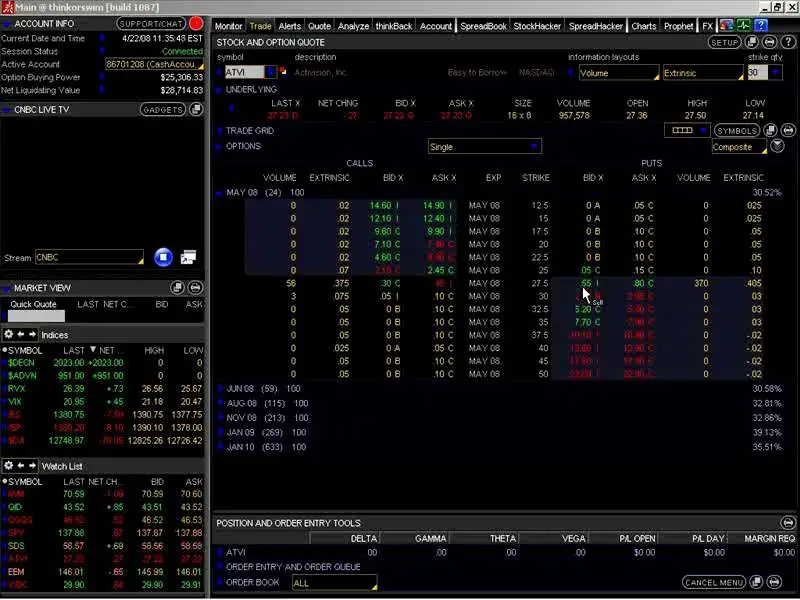Stop the CNBC live stream
The width and height of the screenshot is (800, 600).
point(163,257)
